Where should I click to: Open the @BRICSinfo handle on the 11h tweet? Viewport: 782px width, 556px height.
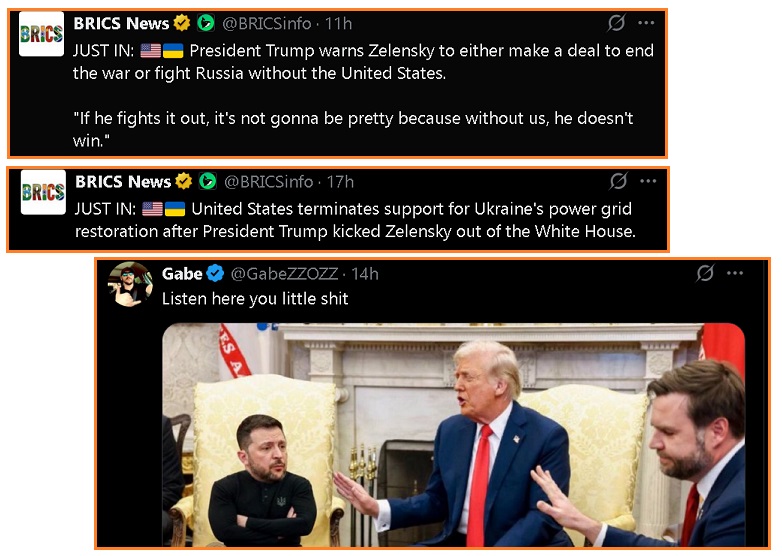[267, 23]
